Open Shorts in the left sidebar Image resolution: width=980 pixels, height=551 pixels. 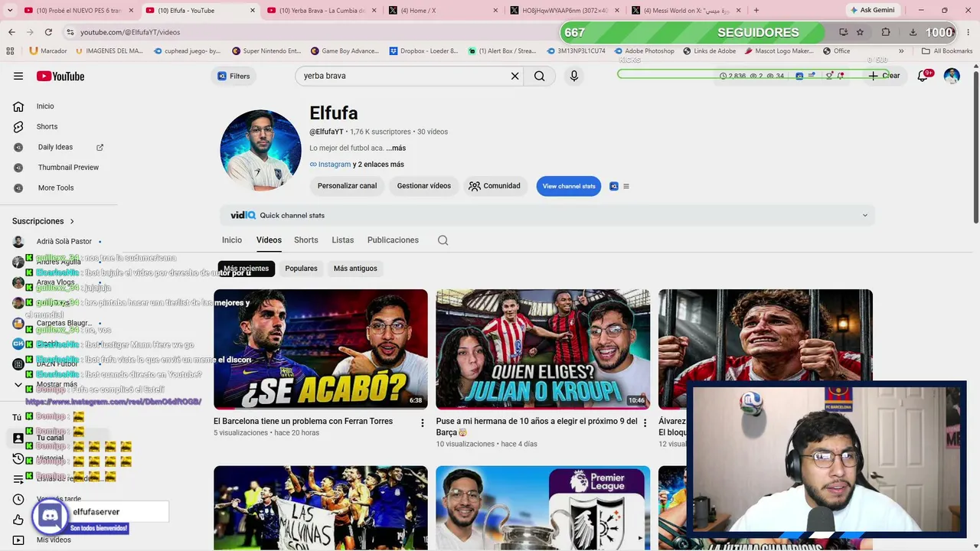(47, 126)
